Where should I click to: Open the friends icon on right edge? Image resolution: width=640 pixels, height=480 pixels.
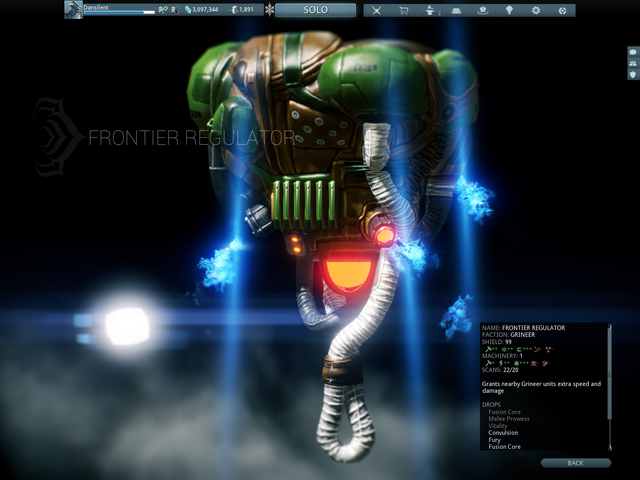click(x=633, y=63)
